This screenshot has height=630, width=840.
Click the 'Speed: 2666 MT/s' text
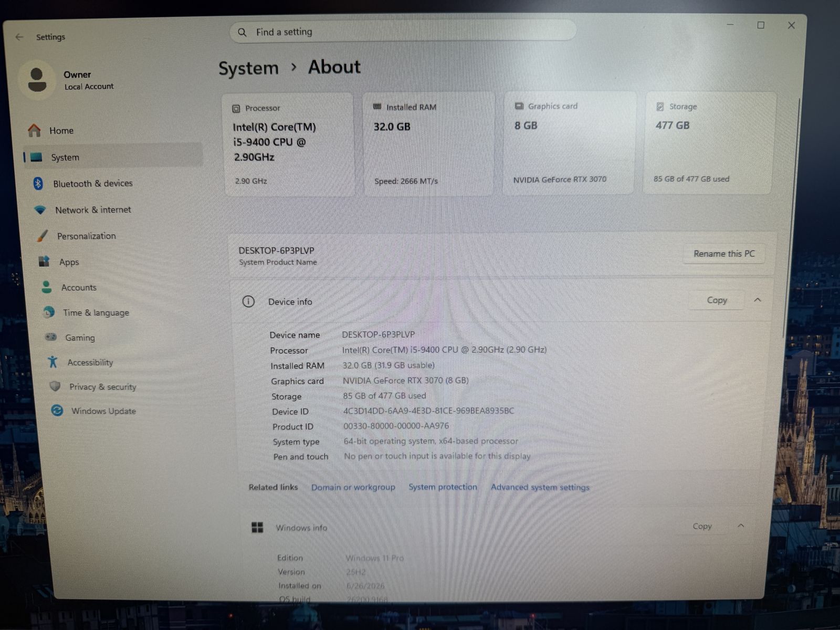coord(406,181)
